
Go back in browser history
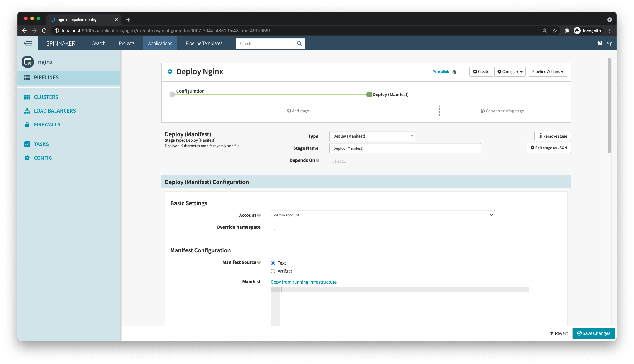(x=24, y=31)
